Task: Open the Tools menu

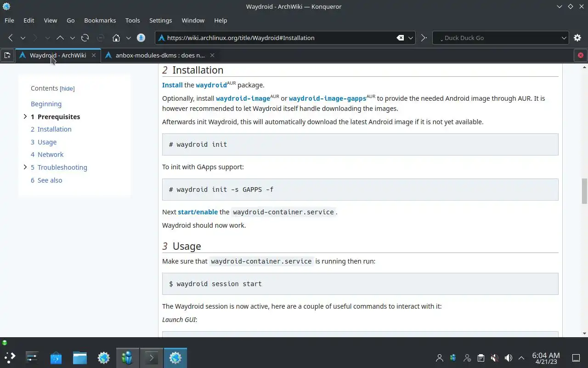Action: click(x=133, y=20)
